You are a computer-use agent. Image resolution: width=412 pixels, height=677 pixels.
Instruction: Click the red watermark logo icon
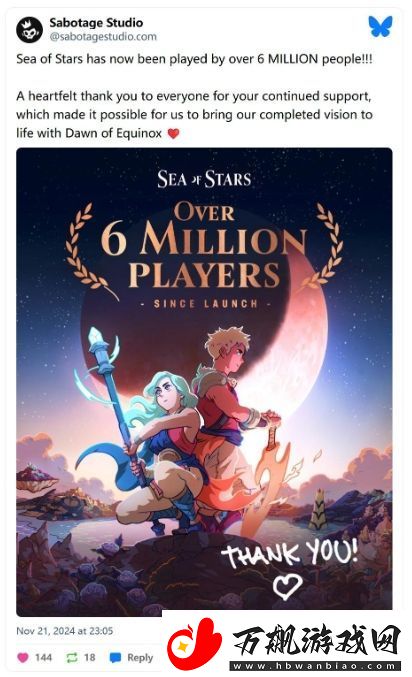[194, 644]
